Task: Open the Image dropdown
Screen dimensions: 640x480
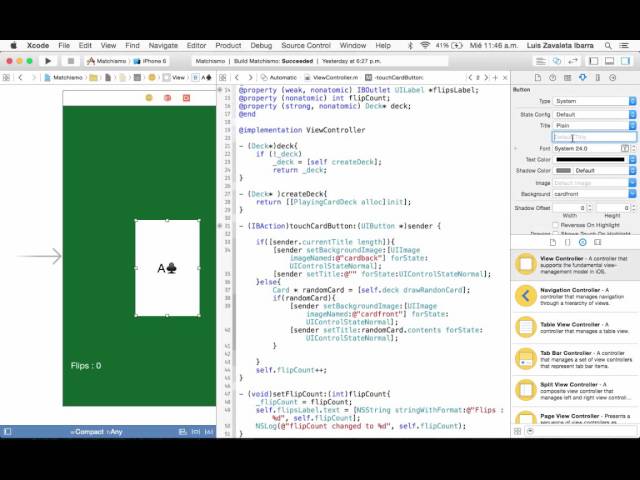Action: (632, 183)
